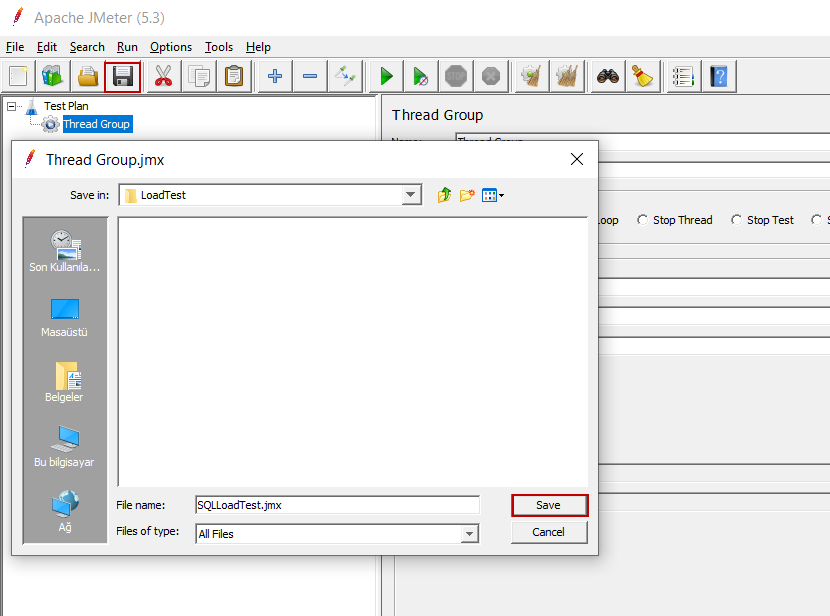Open Belgeler documents shortcut
Viewport: 830px width, 616px height.
click(x=65, y=382)
